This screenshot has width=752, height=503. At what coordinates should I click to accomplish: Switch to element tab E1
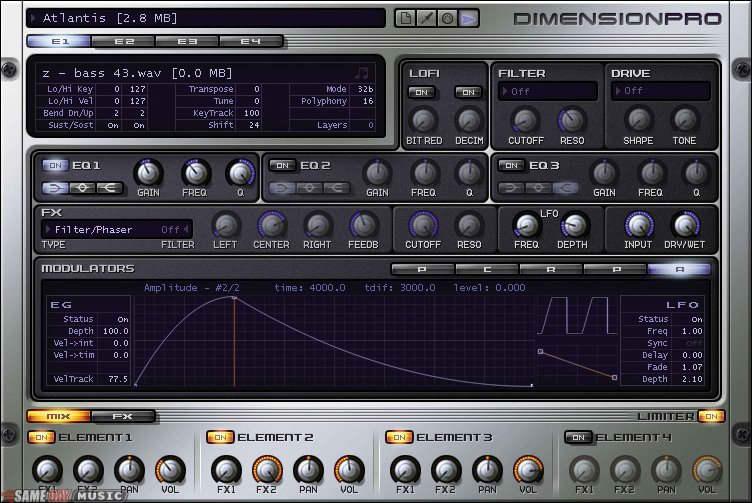59,42
